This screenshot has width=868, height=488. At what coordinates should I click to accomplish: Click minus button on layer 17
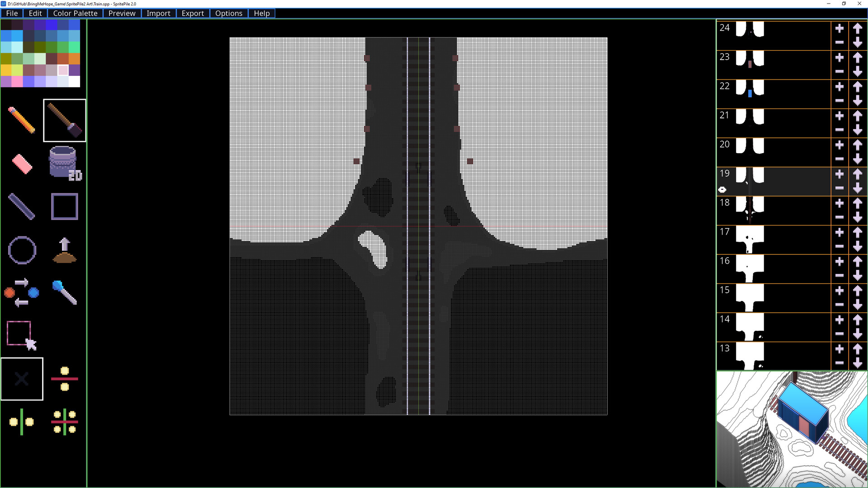[840, 246]
